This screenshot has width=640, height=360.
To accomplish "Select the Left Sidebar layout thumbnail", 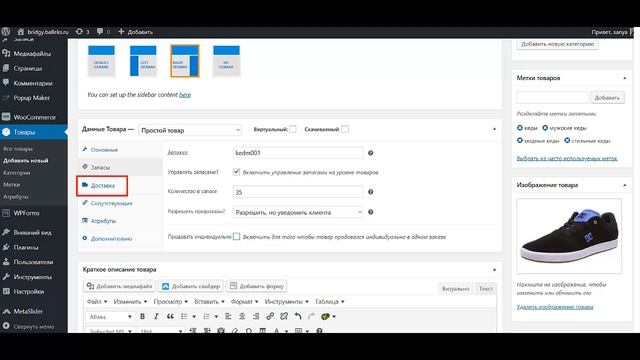I will coord(143,61).
